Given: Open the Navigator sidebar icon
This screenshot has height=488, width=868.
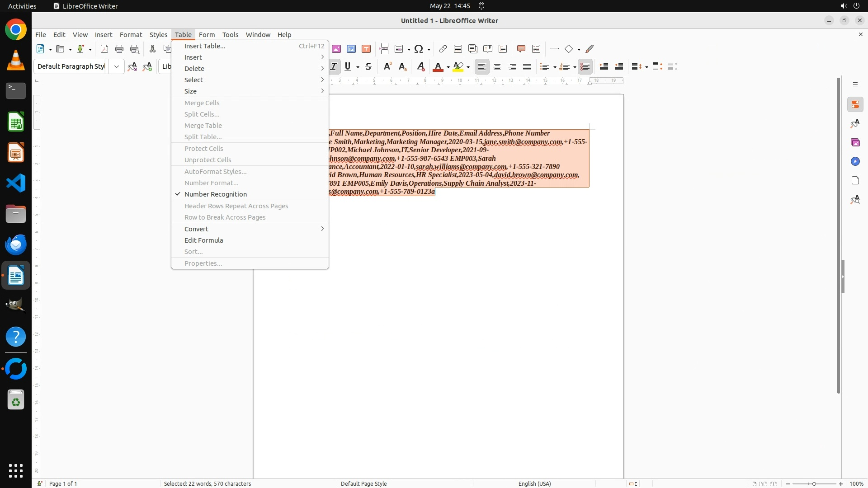Looking at the screenshot, I should pos(855,161).
